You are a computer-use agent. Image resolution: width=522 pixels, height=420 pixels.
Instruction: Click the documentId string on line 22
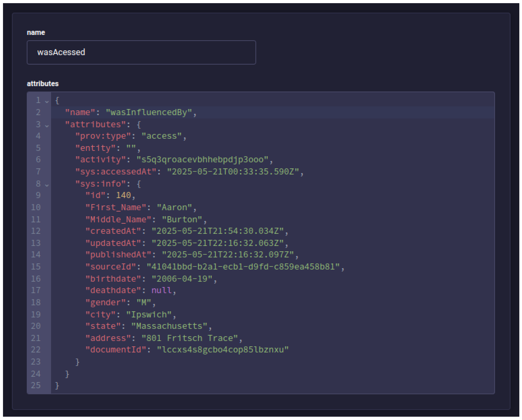(x=223, y=350)
